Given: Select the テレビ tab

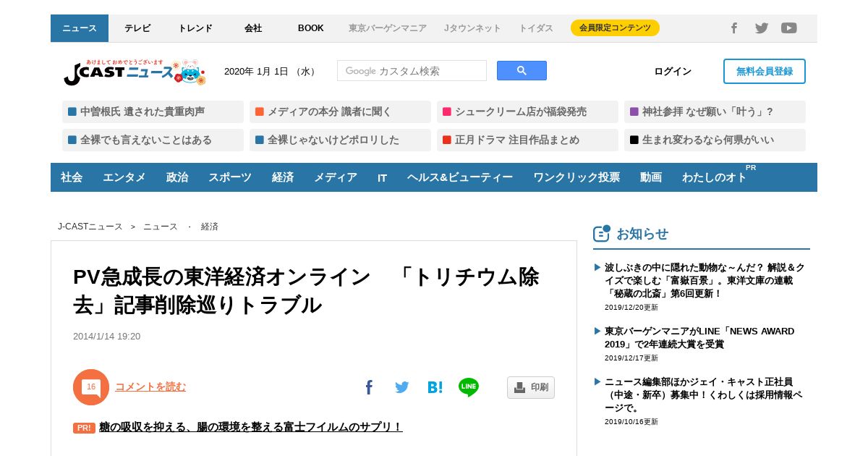Looking at the screenshot, I should pos(137,28).
